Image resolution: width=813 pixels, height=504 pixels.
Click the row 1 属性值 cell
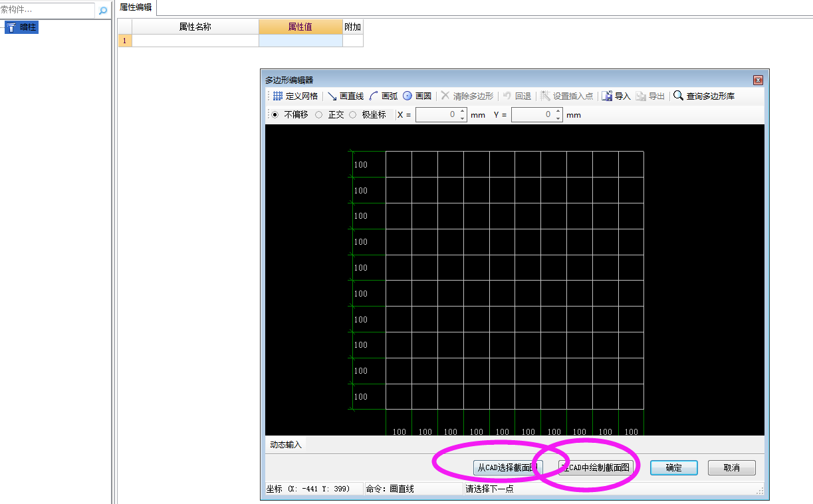tap(300, 41)
